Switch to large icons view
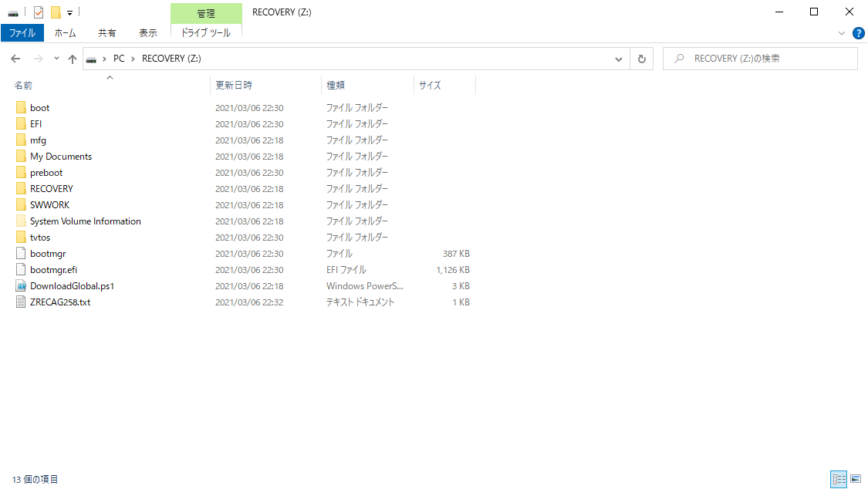The height and width of the screenshot is (489, 868). click(855, 479)
